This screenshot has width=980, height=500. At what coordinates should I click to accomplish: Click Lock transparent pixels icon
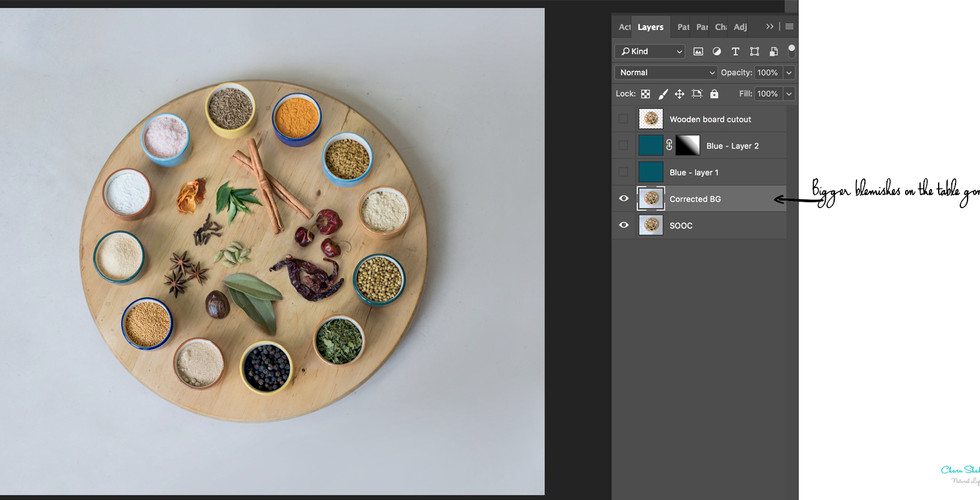pos(646,94)
